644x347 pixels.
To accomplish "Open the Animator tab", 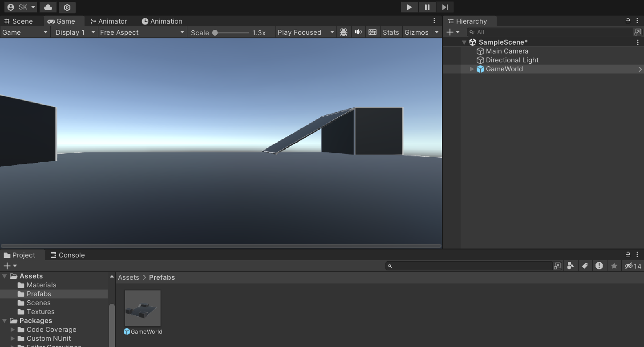I will pos(109,21).
